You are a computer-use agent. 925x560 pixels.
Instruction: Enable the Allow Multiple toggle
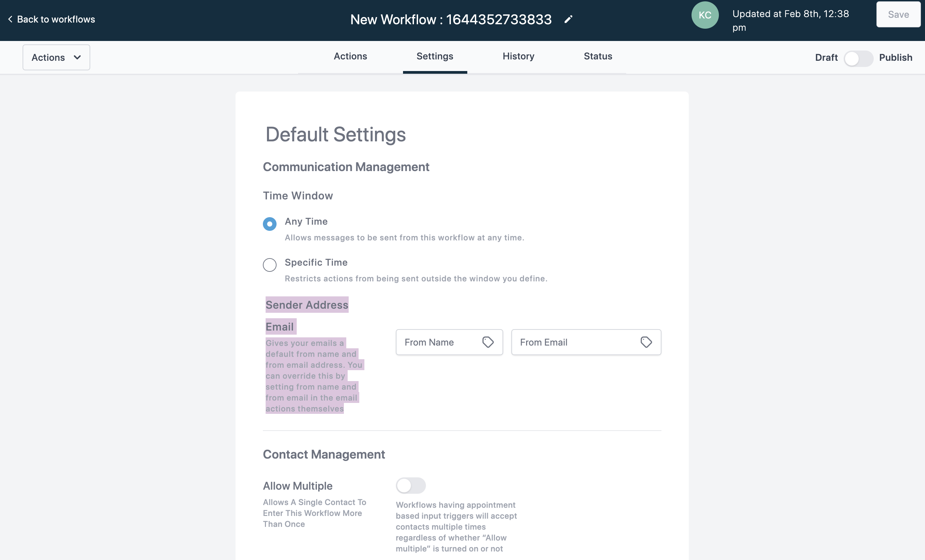410,485
